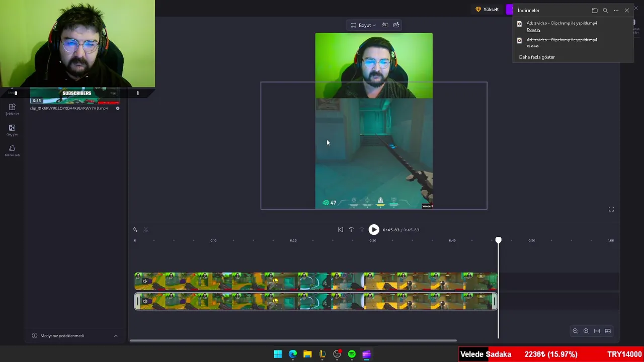The width and height of the screenshot is (644, 362).
Task: Select the upper video clip on timeline
Action: (316, 282)
